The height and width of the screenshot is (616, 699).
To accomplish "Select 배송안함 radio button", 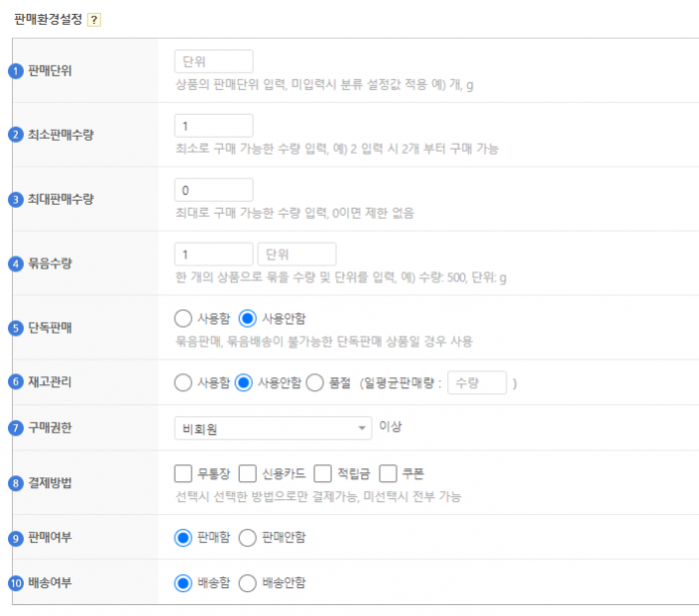I will pos(249,583).
